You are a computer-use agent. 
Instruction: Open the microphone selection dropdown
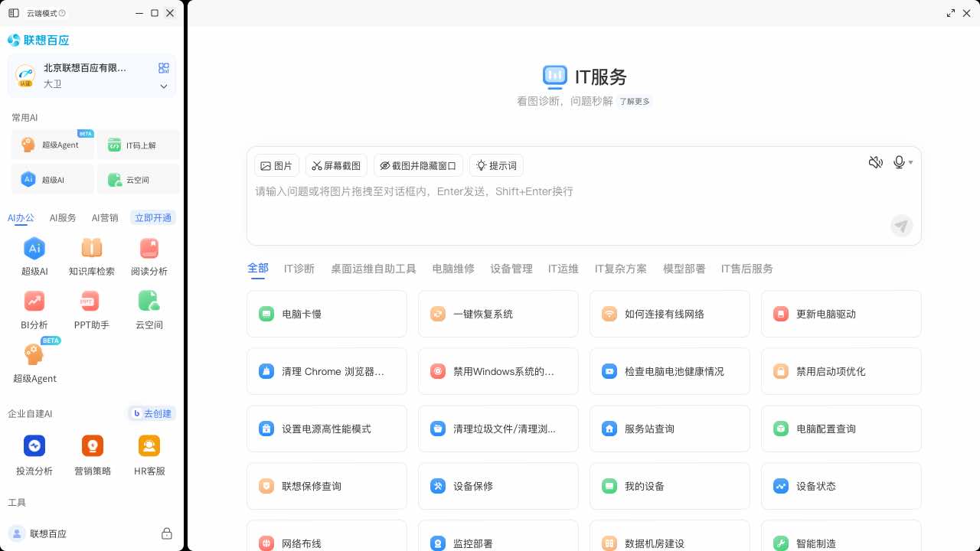(x=910, y=162)
